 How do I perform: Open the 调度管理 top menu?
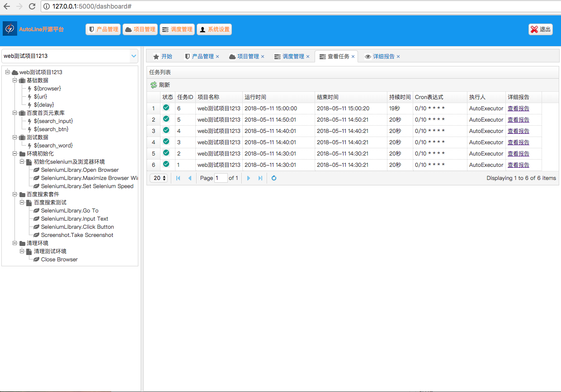(177, 29)
